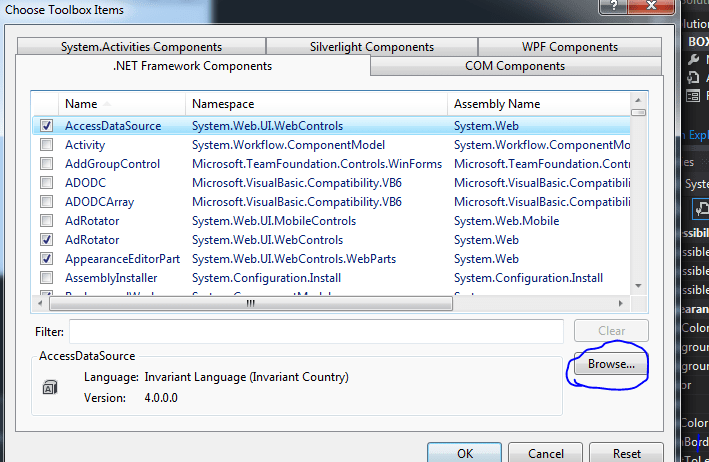Click the horizontal scrollbar thumb

[x=251, y=304]
